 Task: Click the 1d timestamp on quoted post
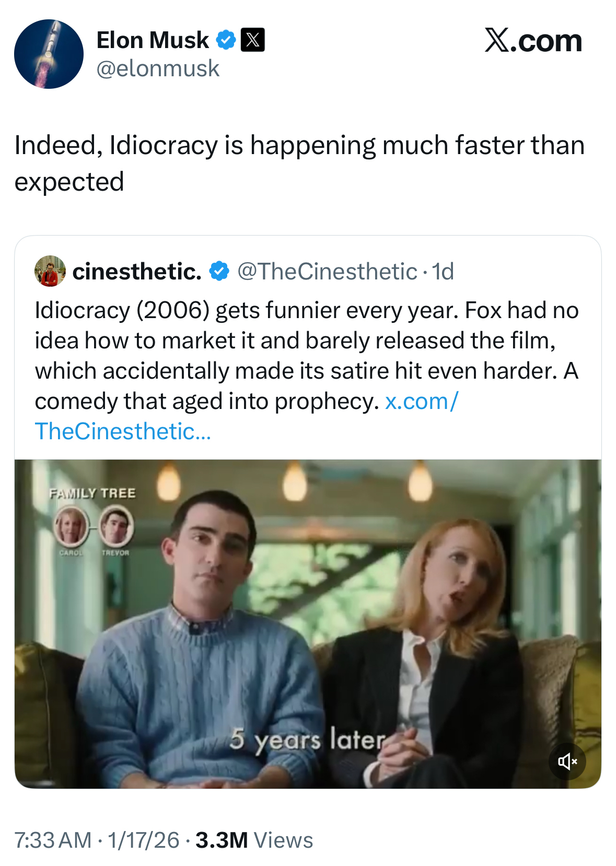pyautogui.click(x=443, y=272)
